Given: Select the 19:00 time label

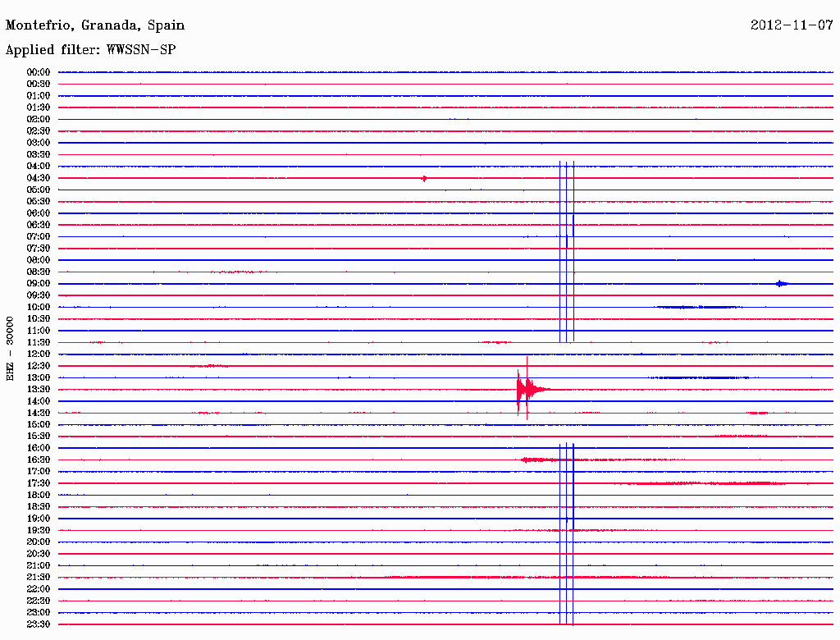Looking at the screenshot, I should [39, 519].
